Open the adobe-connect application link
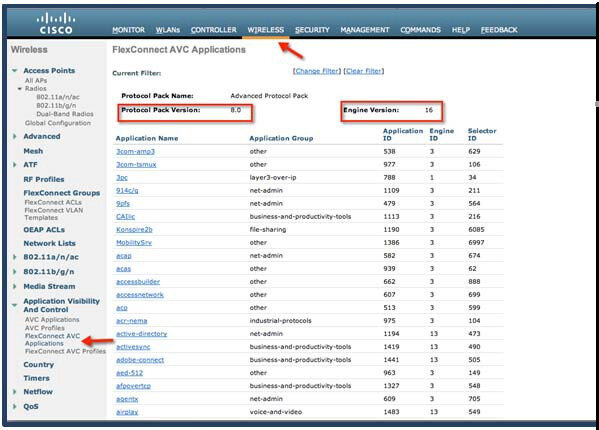 pos(140,360)
